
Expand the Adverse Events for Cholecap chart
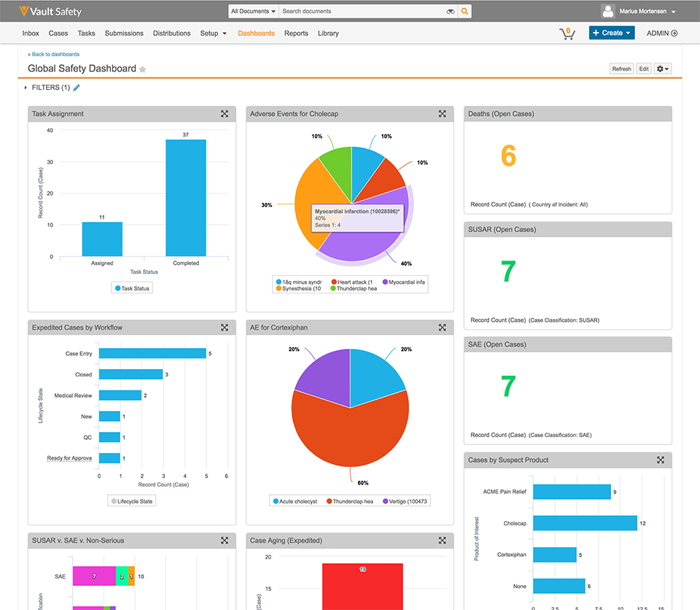point(443,114)
